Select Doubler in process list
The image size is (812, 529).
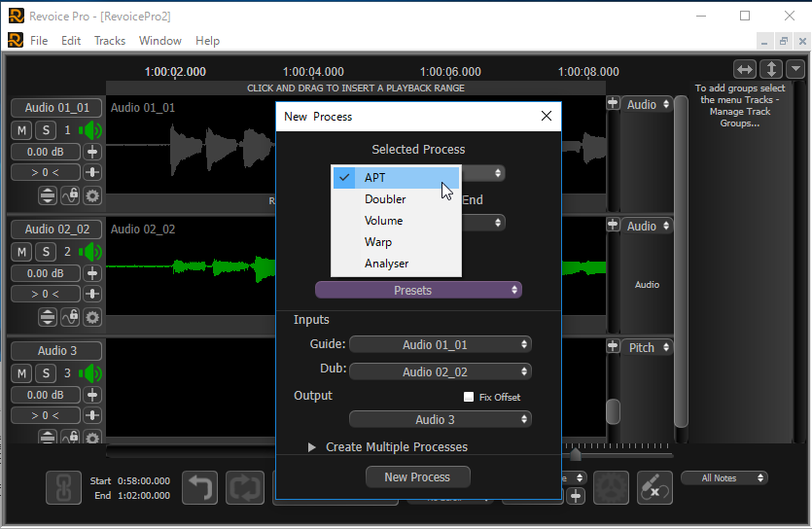coord(396,199)
